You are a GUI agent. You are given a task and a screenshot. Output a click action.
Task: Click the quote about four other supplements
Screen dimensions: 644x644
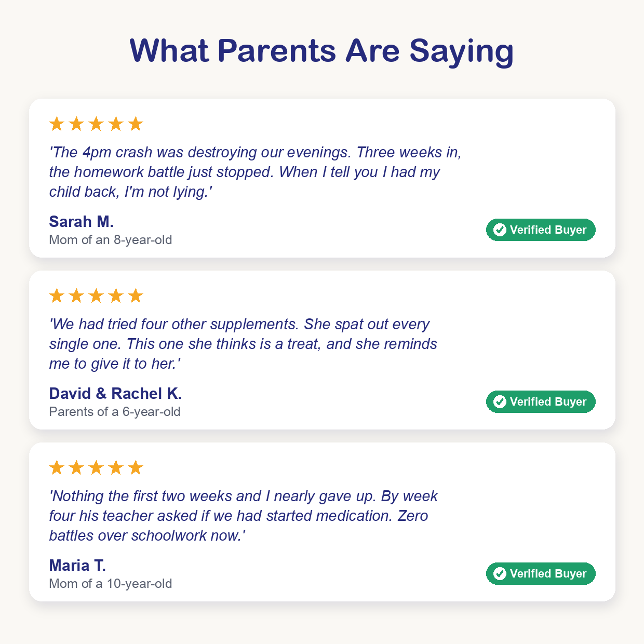tap(243, 344)
